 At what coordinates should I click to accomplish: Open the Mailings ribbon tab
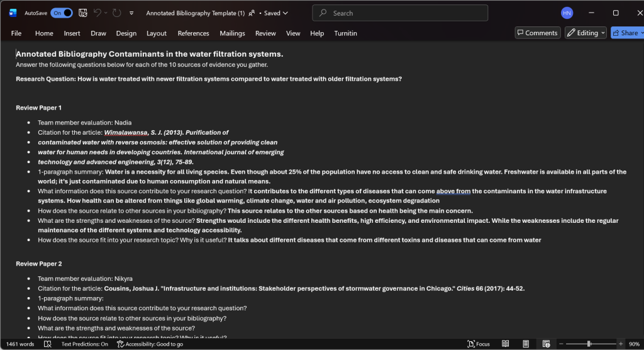click(232, 33)
